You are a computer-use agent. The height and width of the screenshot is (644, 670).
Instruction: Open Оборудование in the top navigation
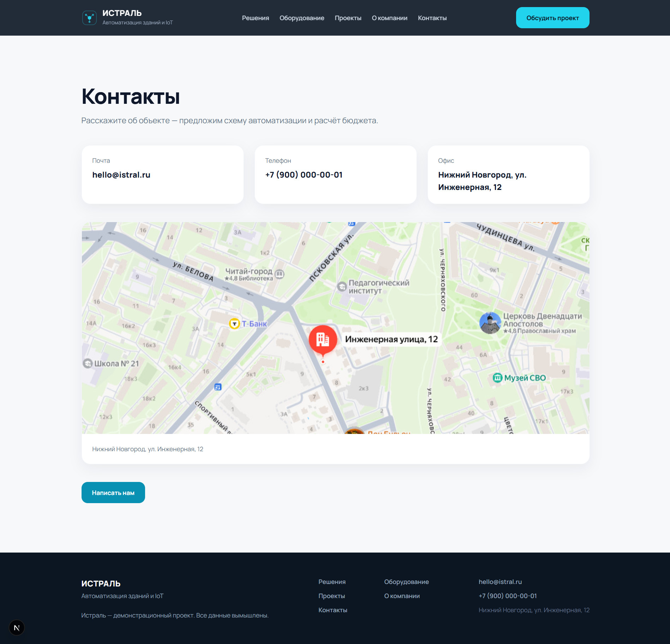pos(302,18)
